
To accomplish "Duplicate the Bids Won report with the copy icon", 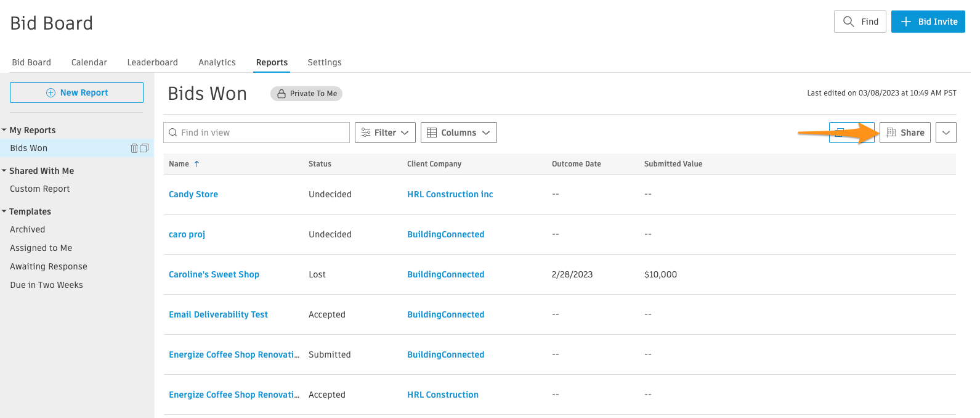I will [x=144, y=148].
